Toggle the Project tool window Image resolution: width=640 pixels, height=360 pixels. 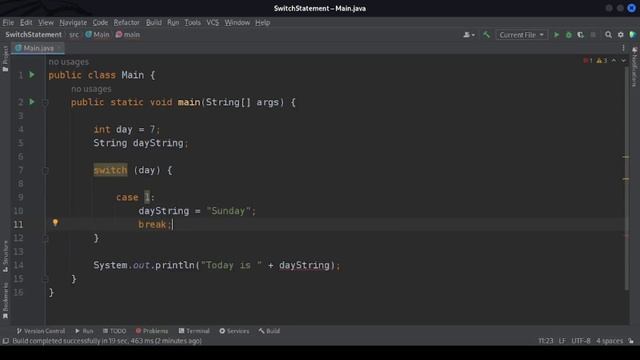point(5,59)
